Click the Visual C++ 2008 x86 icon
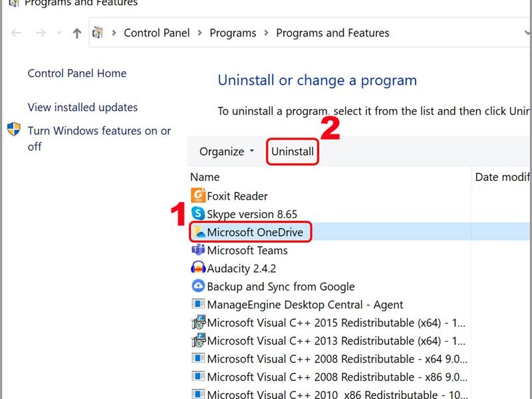 coord(198,376)
